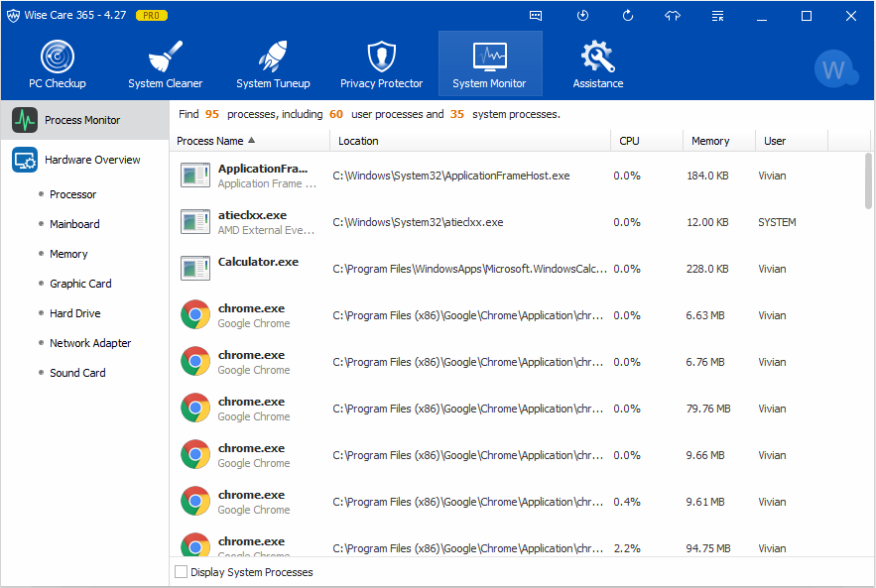Click Chrome icon in the 9.66 MB row
The height and width of the screenshot is (588, 876).
pyautogui.click(x=195, y=454)
